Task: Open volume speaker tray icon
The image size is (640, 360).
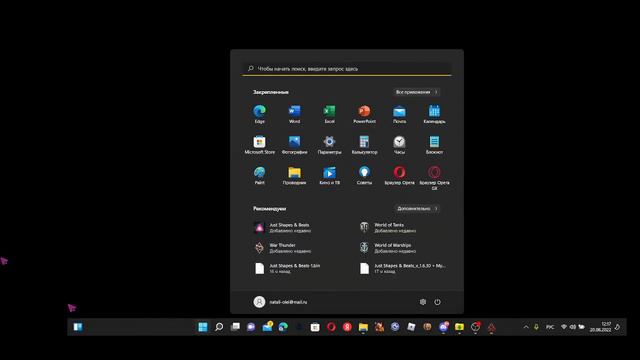Action: (x=573, y=327)
